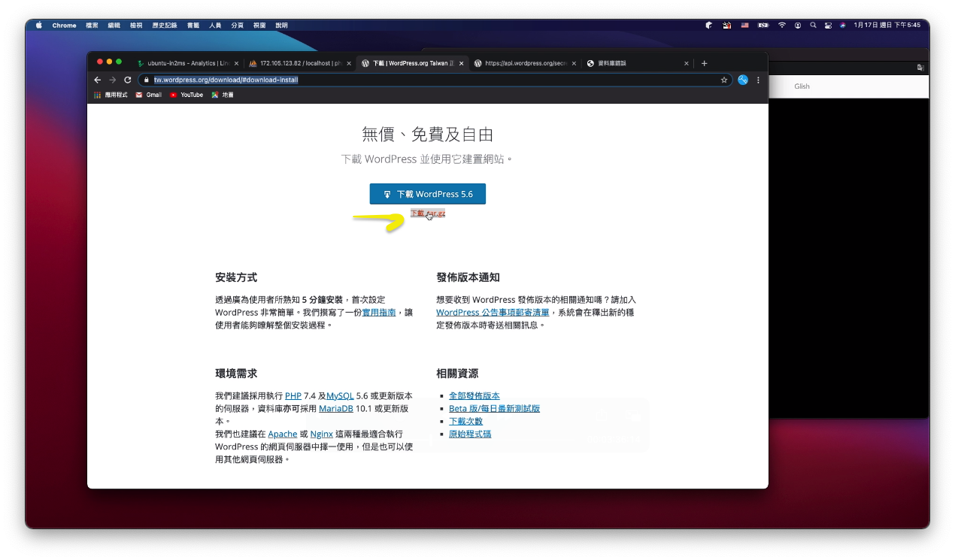Open the Chrome application menu

[x=64, y=25]
